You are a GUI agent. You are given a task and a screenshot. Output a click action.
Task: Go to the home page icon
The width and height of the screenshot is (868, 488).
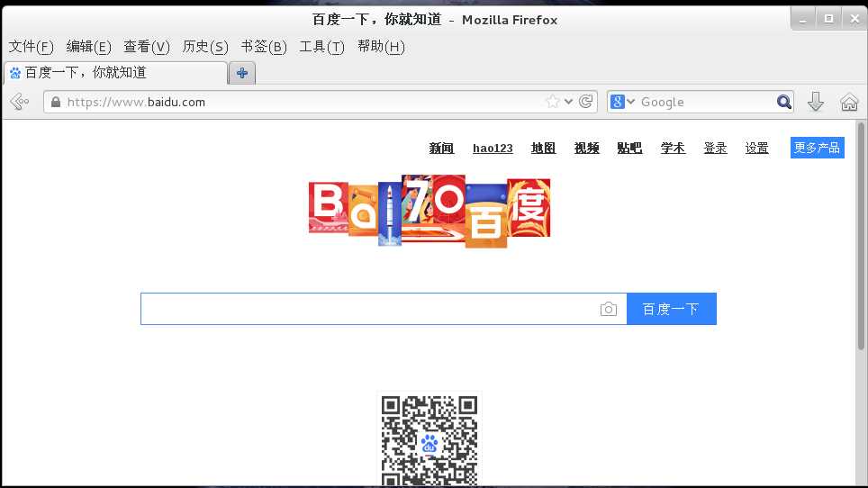tap(849, 103)
